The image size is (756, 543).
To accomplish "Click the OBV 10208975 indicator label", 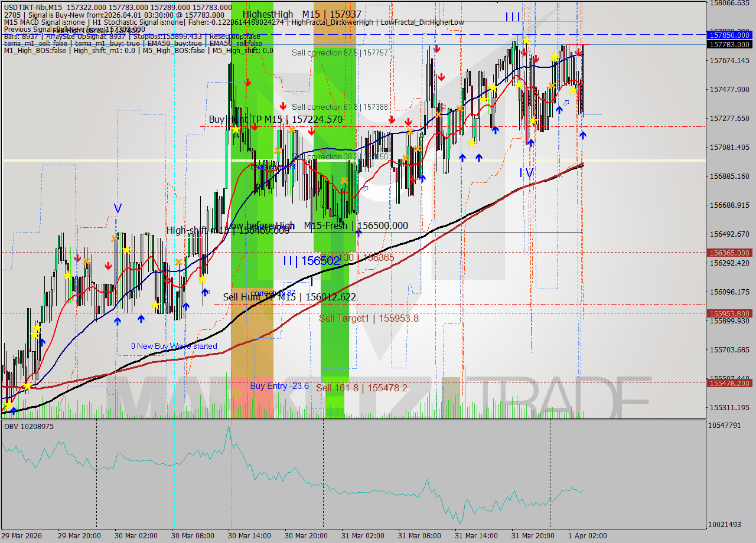I will pyautogui.click(x=28, y=425).
